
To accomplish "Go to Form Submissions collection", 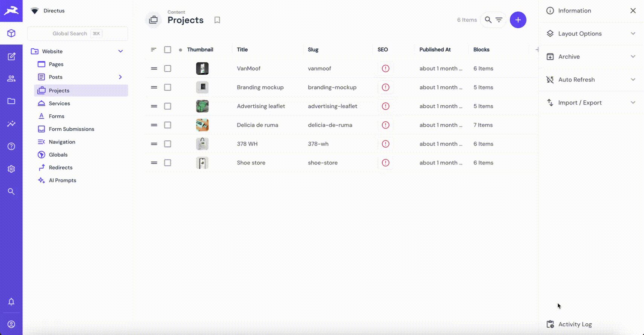I will tap(71, 129).
